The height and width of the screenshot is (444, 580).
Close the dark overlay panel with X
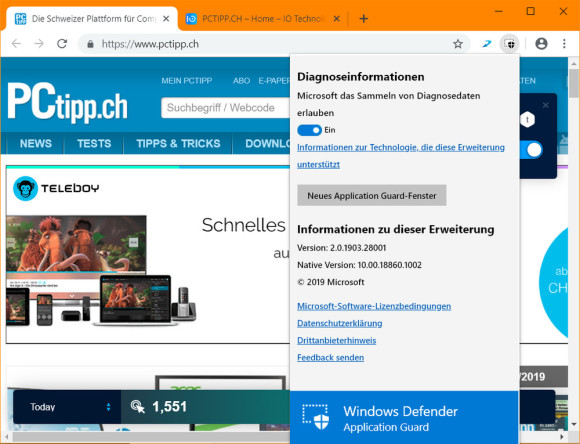[546, 105]
